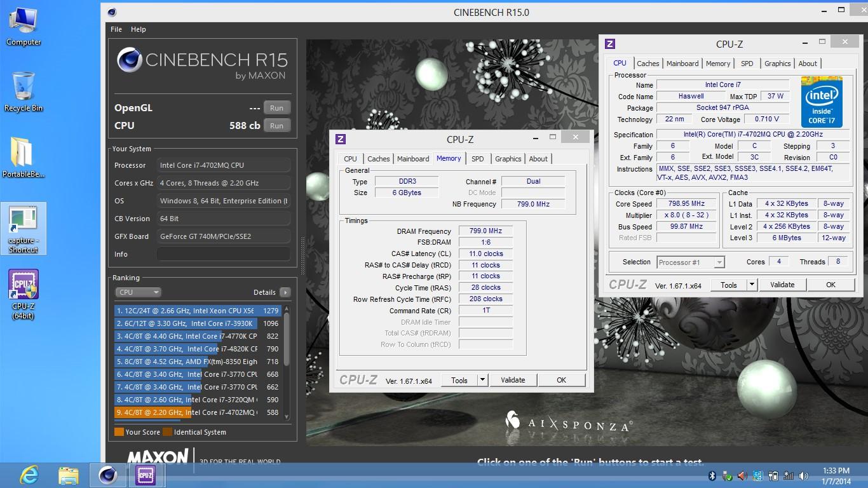Image resolution: width=868 pixels, height=488 pixels.
Task: Switch to SPD tab in CPU window
Action: [747, 64]
